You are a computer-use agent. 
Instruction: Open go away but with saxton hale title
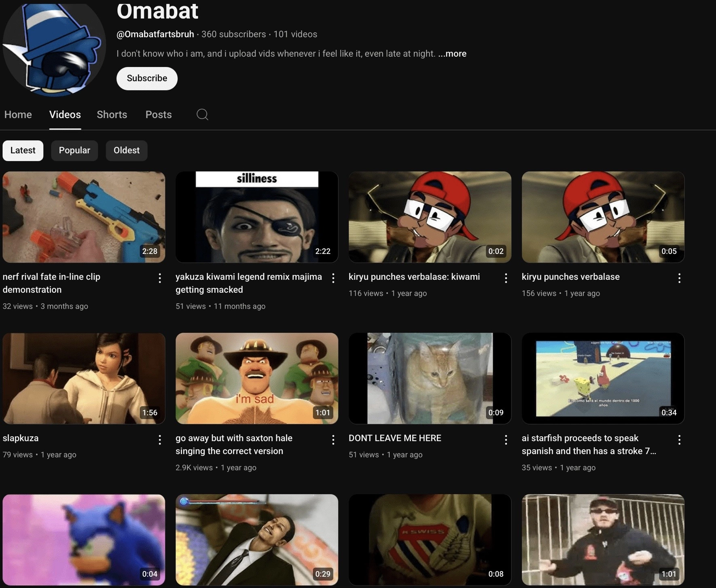234,444
